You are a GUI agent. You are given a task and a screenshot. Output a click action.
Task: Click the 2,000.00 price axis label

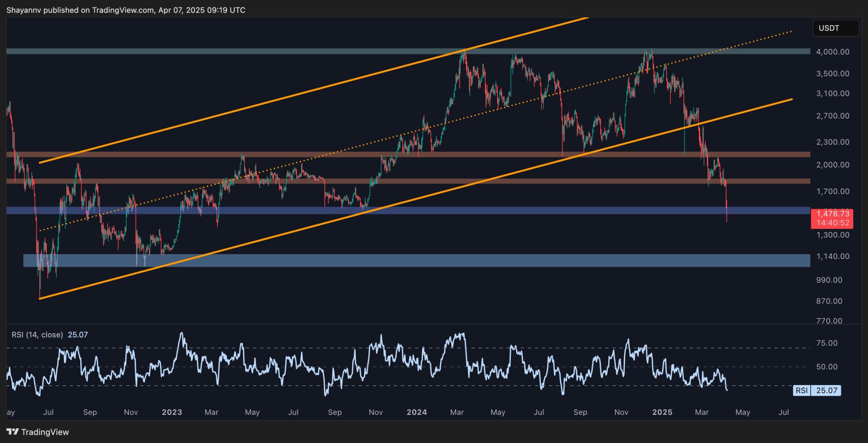click(832, 165)
